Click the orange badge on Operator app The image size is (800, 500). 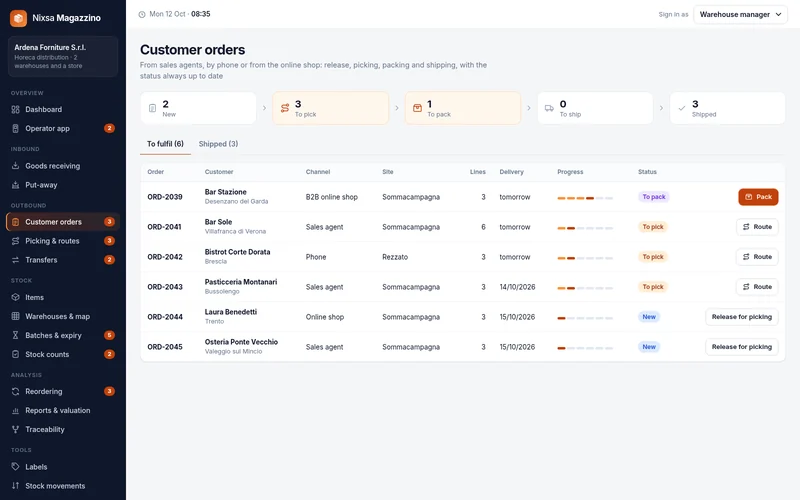click(x=109, y=128)
